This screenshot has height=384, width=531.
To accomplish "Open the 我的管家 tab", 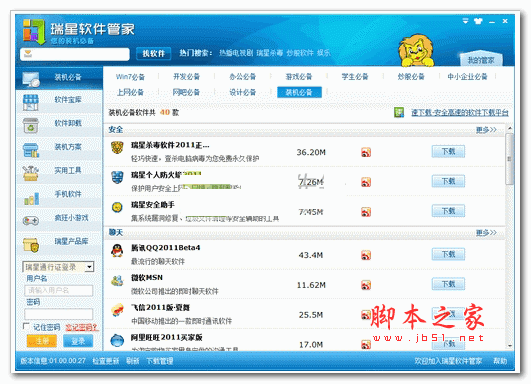I will pyautogui.click(x=481, y=60).
